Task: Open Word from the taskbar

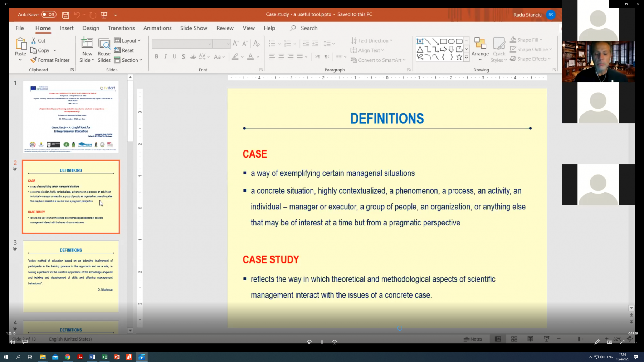Action: pos(92,357)
